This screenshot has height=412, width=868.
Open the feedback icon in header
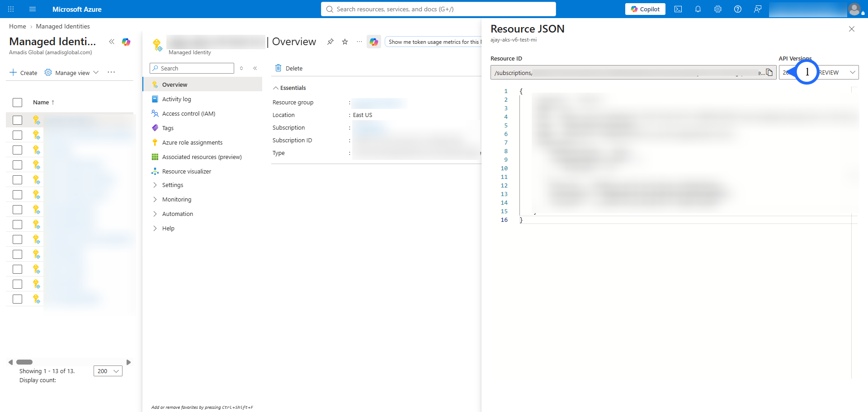[758, 9]
